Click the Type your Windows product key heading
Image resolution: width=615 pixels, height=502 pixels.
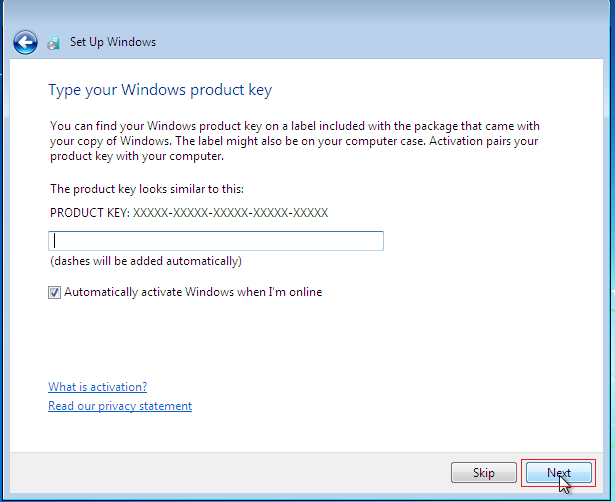(x=160, y=90)
